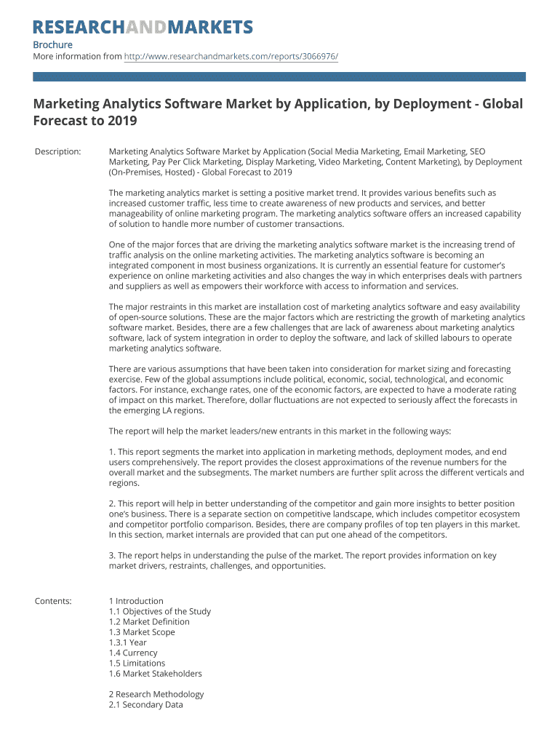Click the Research and Markets logo

pos(143,28)
